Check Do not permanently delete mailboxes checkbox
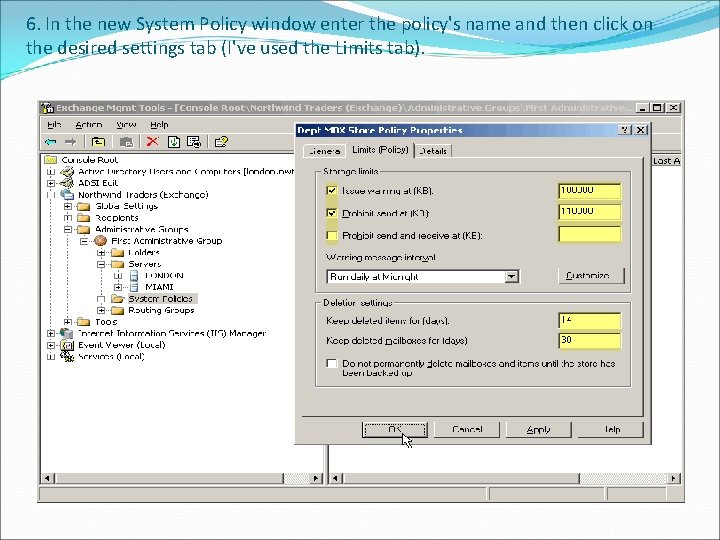Image resolution: width=720 pixels, height=540 pixels. [332, 363]
